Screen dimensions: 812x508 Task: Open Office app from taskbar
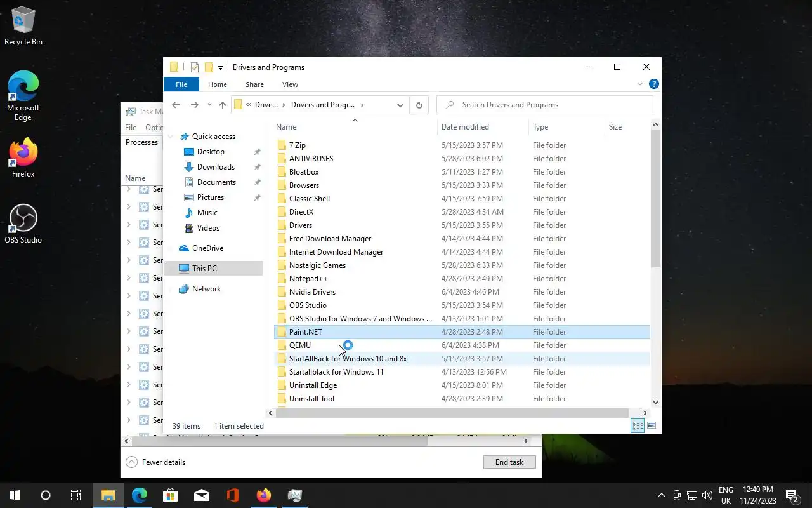point(232,495)
